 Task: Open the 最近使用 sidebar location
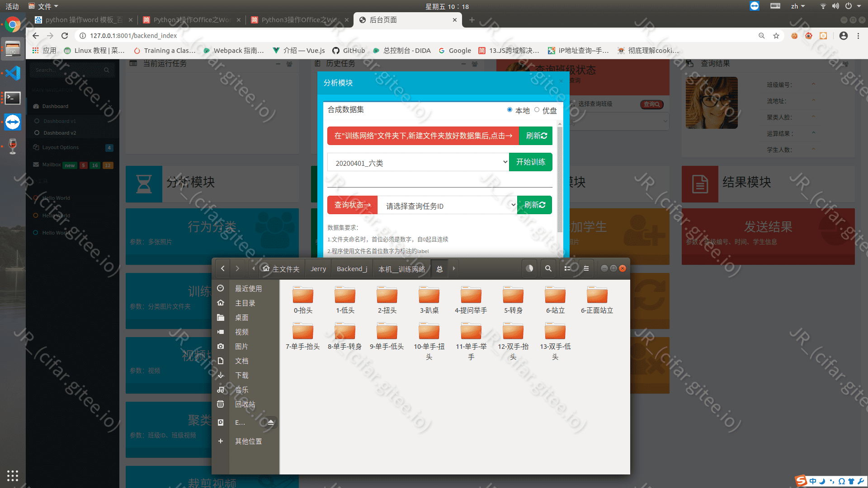(x=248, y=288)
